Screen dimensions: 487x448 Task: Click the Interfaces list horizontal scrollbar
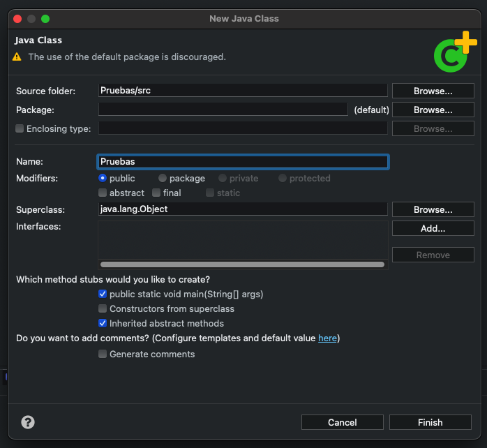point(242,264)
